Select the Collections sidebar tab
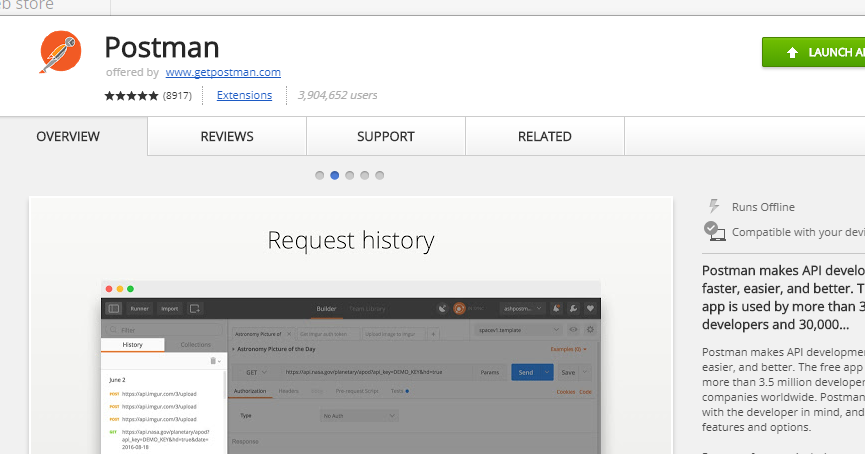Viewport: 865px width, 454px height. click(195, 345)
